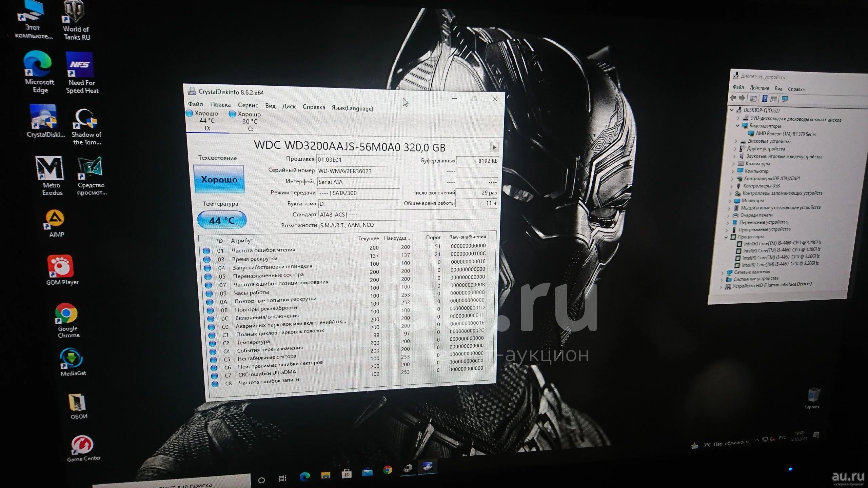The width and height of the screenshot is (868, 488).
Task: Open the notification center in system tray
Action: coord(816,435)
